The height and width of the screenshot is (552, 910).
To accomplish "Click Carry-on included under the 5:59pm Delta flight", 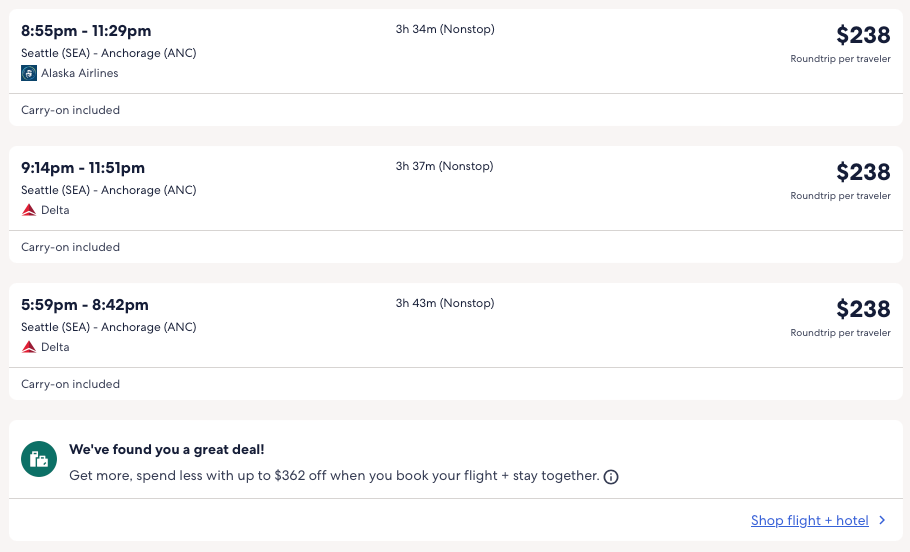I will (x=70, y=384).
